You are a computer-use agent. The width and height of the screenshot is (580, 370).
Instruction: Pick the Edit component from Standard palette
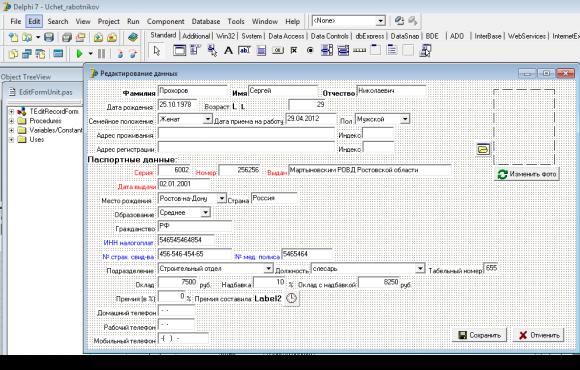244,50
